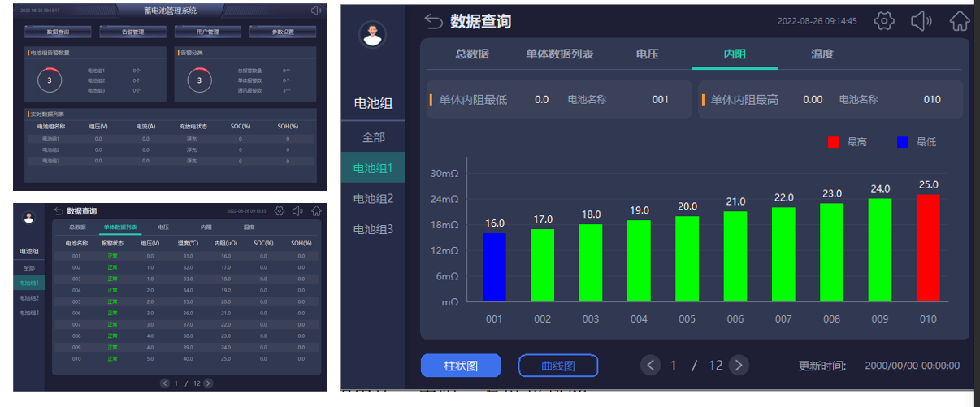The width and height of the screenshot is (980, 407).
Task: Open settings gear in the large chart panel
Action: [884, 21]
